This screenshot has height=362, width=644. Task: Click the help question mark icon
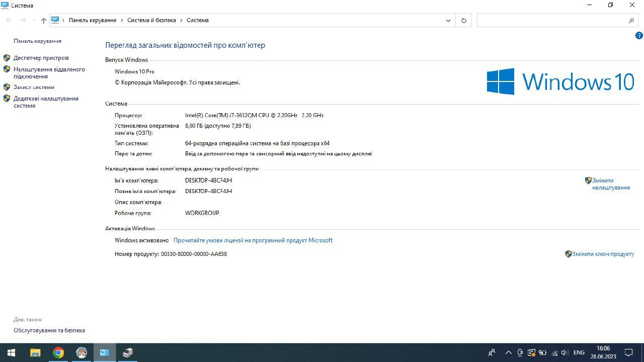pos(639,36)
